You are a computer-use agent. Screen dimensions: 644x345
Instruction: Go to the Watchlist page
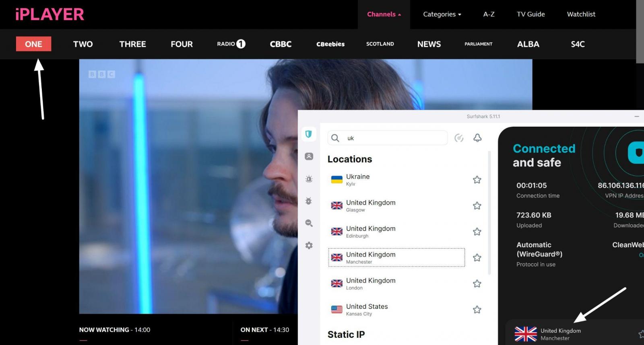pos(581,14)
